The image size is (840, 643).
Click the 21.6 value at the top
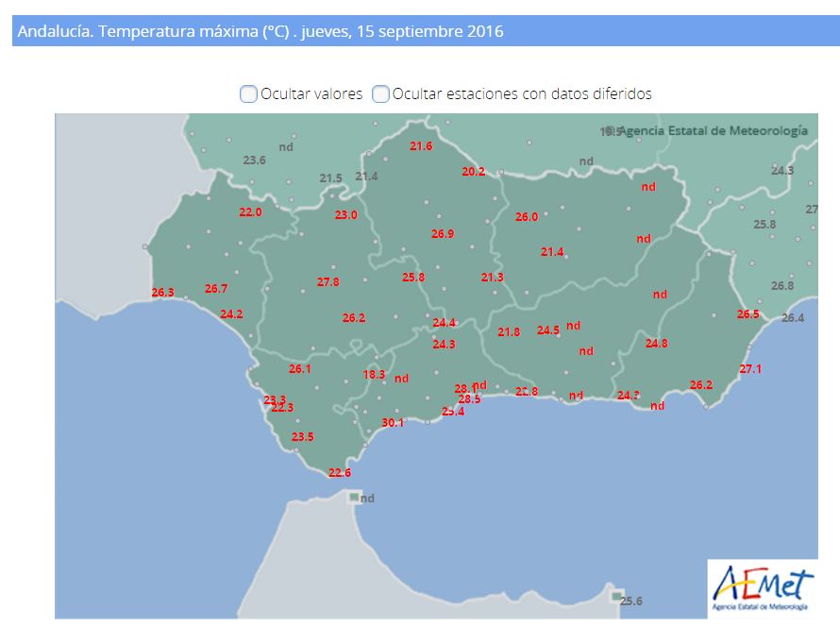pos(421,146)
